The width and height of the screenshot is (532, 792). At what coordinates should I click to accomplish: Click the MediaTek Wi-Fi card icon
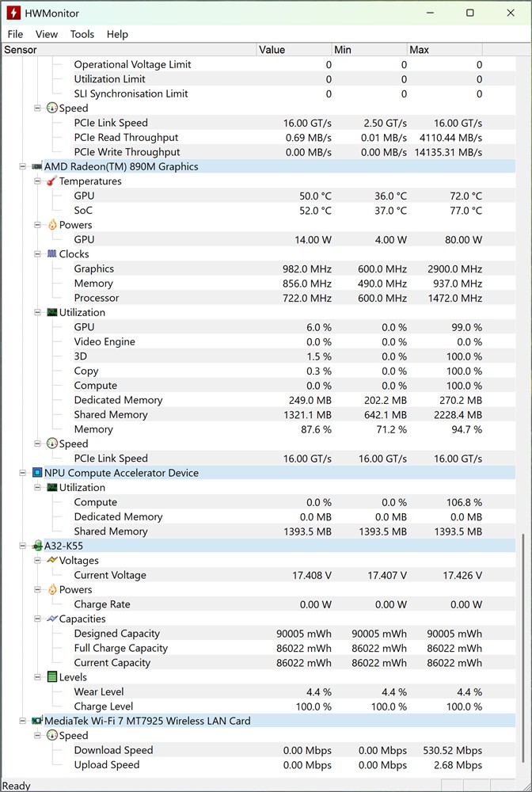point(36,721)
